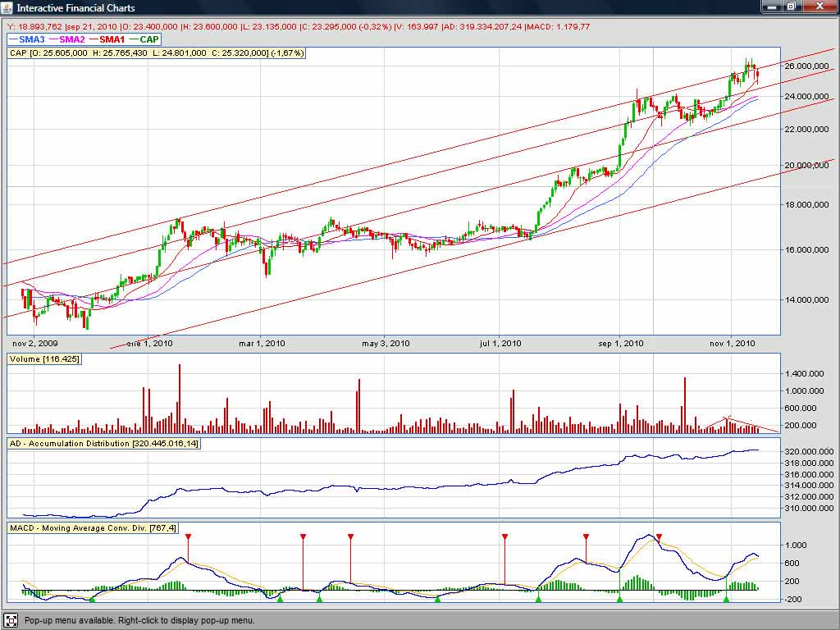This screenshot has height=630, width=840.
Task: Click the 320.000.000 AD axis label
Action: pyautogui.click(x=808, y=452)
